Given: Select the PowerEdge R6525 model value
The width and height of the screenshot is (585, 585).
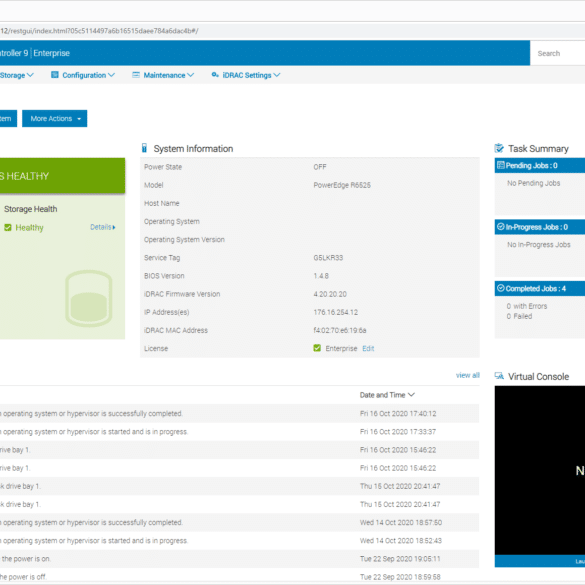Looking at the screenshot, I should (x=342, y=185).
